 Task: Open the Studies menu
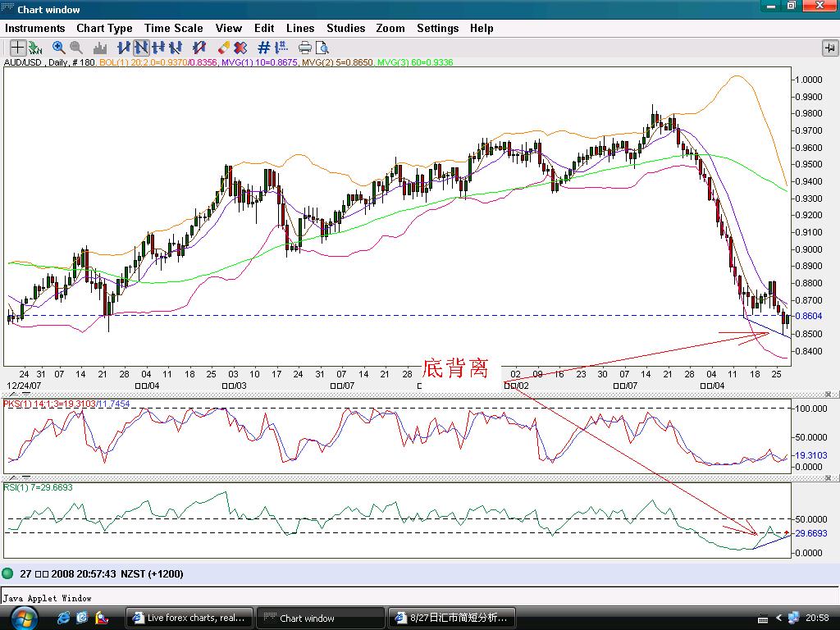pos(346,29)
